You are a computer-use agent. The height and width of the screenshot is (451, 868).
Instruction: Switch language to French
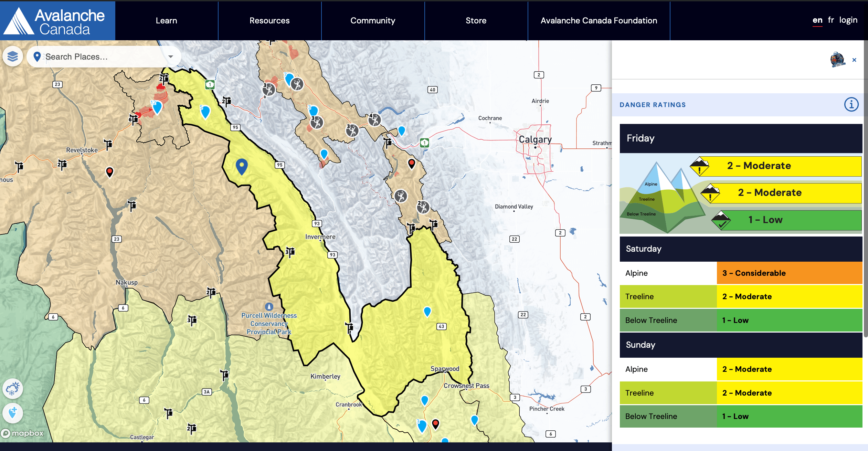click(x=831, y=20)
